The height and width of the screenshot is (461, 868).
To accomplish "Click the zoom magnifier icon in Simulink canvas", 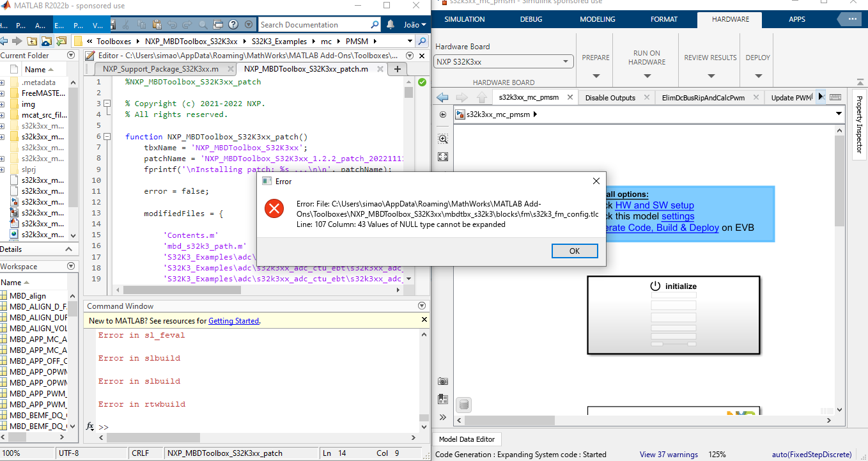I will tap(443, 138).
